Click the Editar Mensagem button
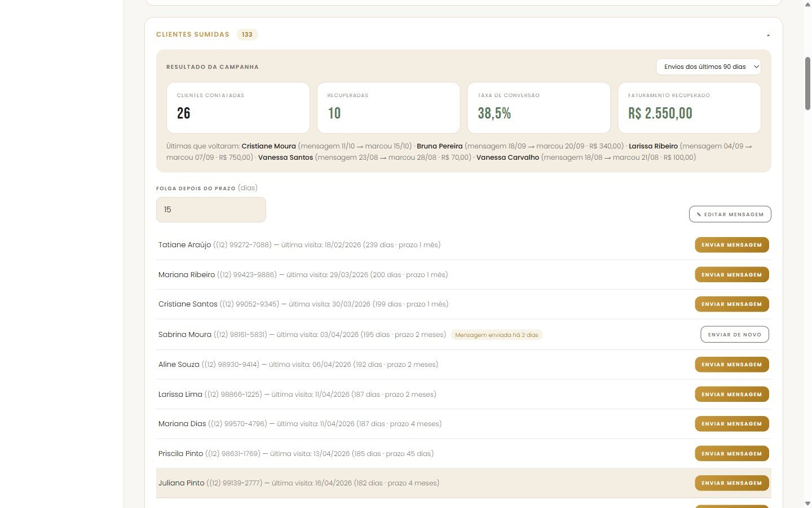 [x=730, y=214]
